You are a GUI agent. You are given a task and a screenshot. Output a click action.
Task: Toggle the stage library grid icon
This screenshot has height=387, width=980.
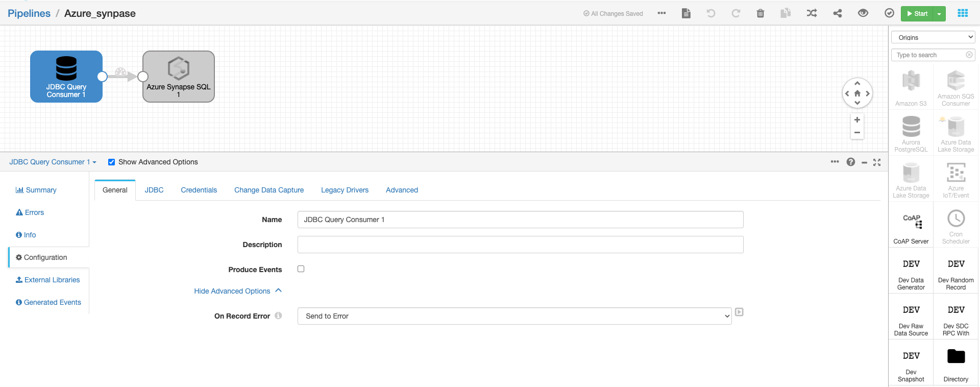[x=963, y=13]
